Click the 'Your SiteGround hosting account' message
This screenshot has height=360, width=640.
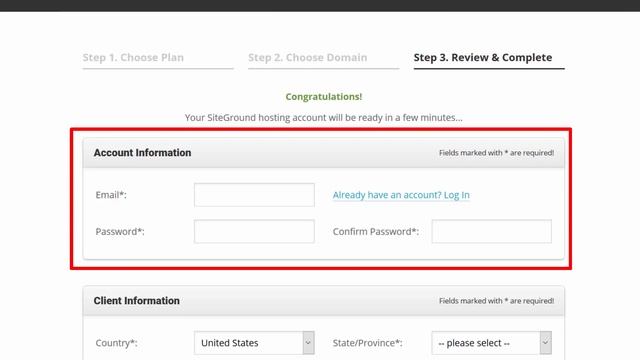coord(324,118)
